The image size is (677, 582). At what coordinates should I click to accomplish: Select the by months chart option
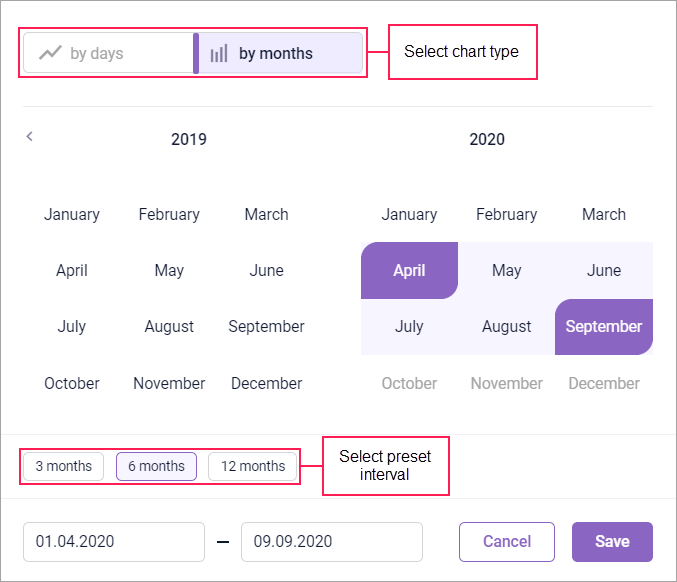pyautogui.click(x=278, y=54)
